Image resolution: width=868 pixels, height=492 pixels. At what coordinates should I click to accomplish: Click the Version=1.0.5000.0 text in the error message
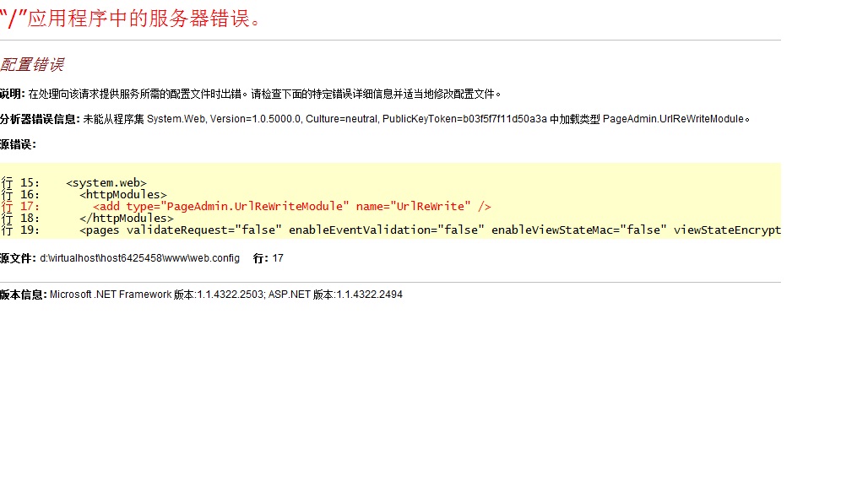click(x=255, y=119)
